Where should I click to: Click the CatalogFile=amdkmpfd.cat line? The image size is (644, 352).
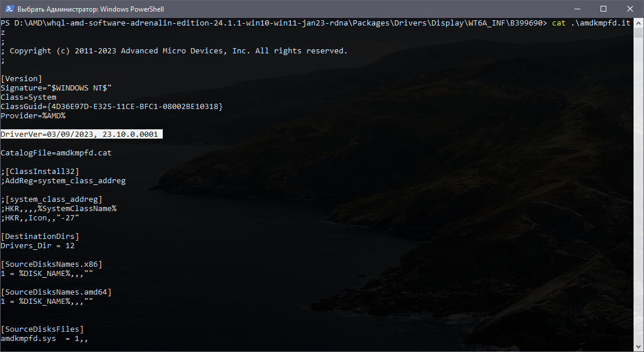coord(56,153)
